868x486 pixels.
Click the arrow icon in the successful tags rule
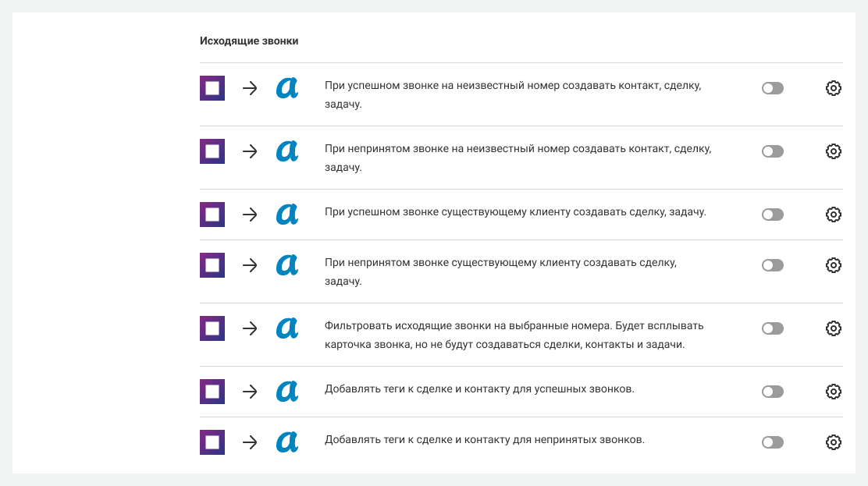[250, 392]
